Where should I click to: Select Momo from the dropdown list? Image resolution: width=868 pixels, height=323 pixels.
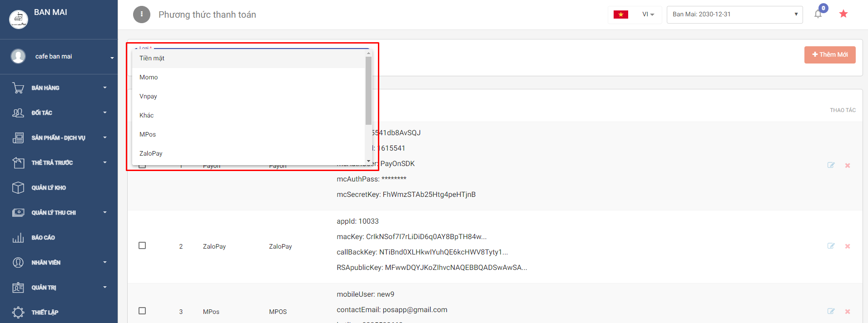click(x=149, y=78)
